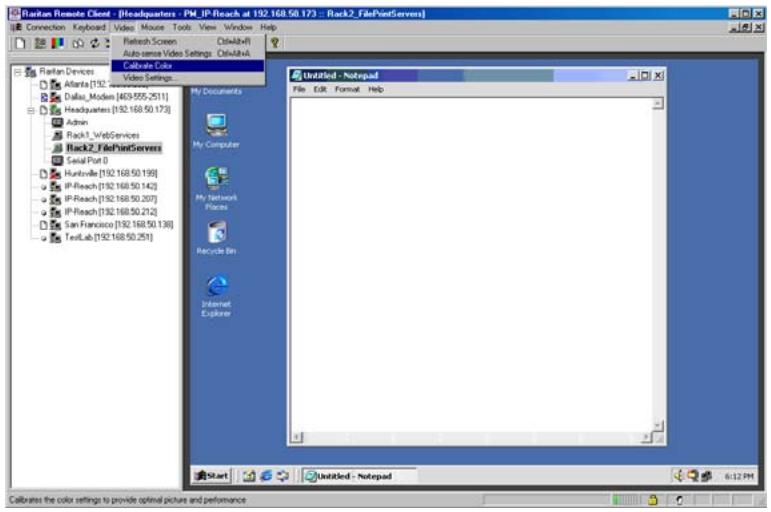Open the Window menu
The height and width of the screenshot is (512, 771).
pos(238,28)
